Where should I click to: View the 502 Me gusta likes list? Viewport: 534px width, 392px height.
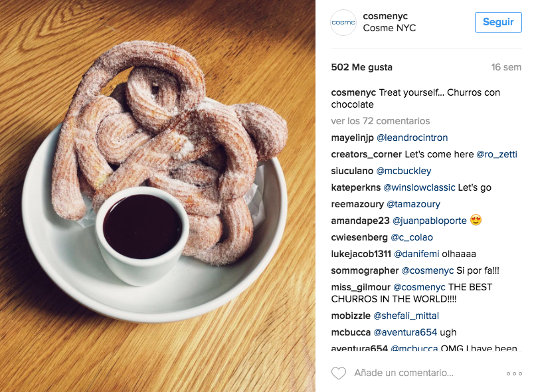(x=362, y=67)
